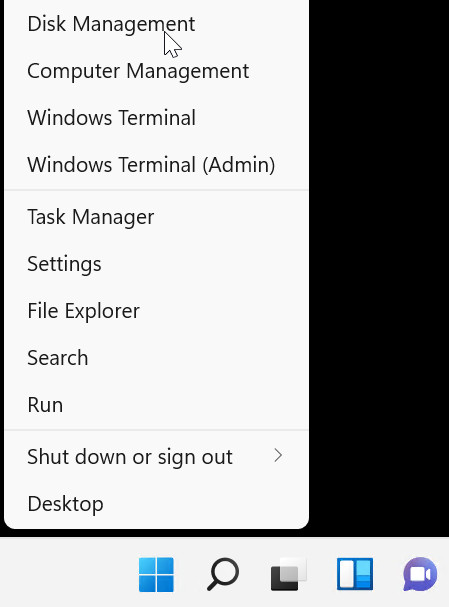The width and height of the screenshot is (449, 607).
Task: Choose Windows Terminal (Admin) option
Action: pos(156,165)
